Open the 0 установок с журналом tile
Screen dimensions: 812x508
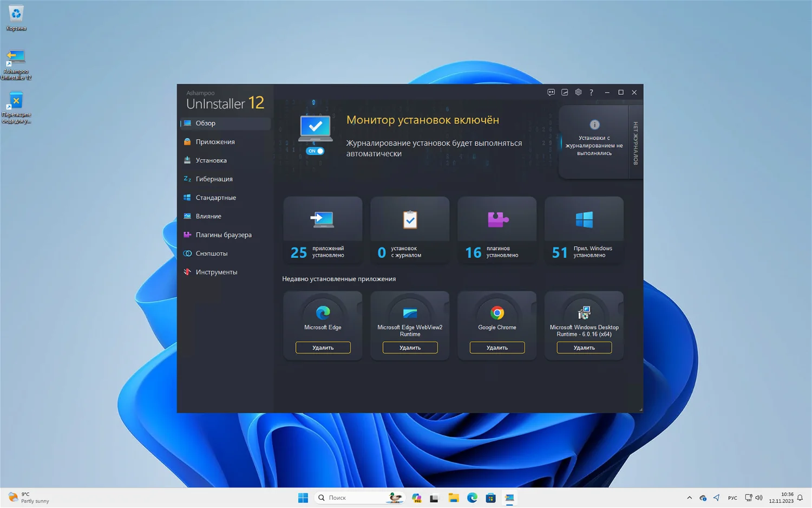click(410, 230)
